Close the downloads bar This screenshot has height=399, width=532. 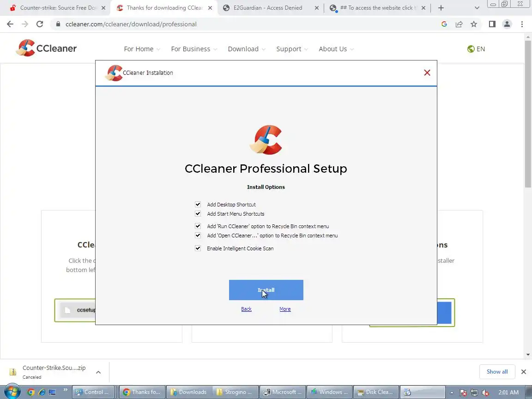(524, 371)
